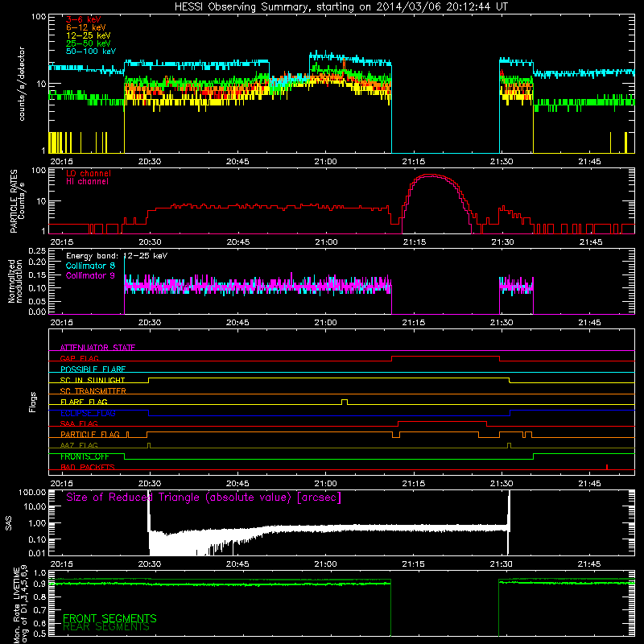This screenshot has height=644, width=644.
Task: Click the green 25-50 keV legend entry
Action: pyautogui.click(x=89, y=43)
